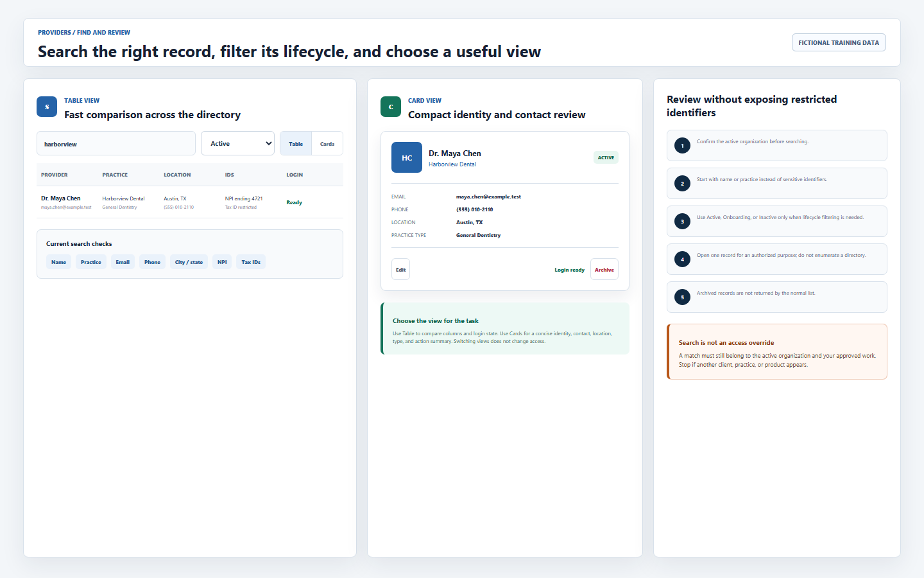This screenshot has width=924, height=578.
Task: Click the green C card view badge
Action: point(391,107)
